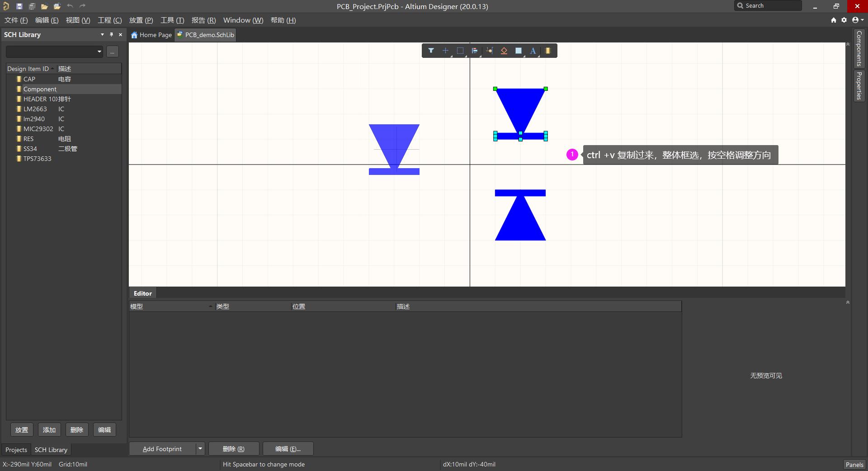
Task: Select the Place Text String tool
Action: click(x=533, y=51)
